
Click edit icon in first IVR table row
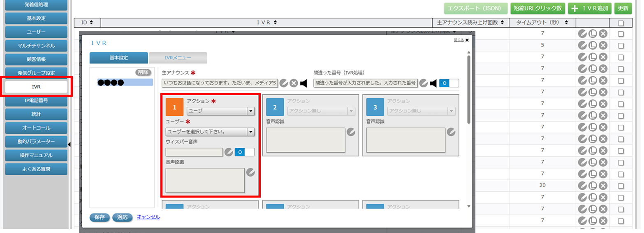click(x=582, y=34)
